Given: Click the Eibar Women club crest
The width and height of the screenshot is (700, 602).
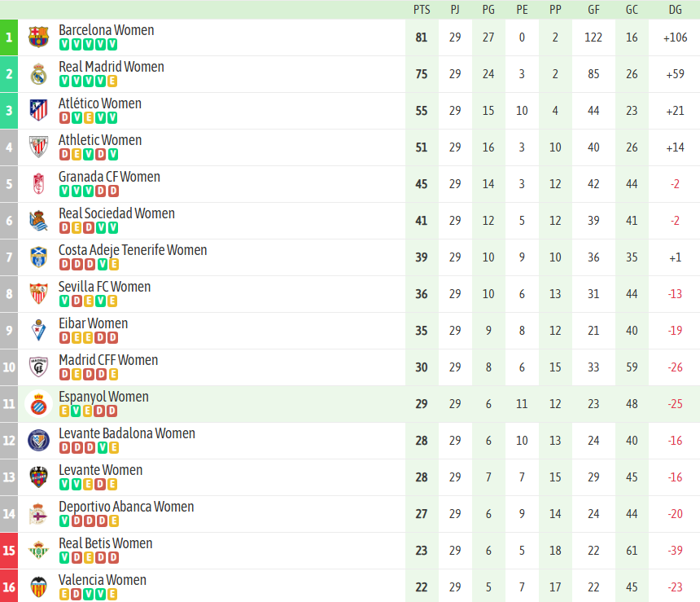Looking at the screenshot, I should tap(38, 331).
